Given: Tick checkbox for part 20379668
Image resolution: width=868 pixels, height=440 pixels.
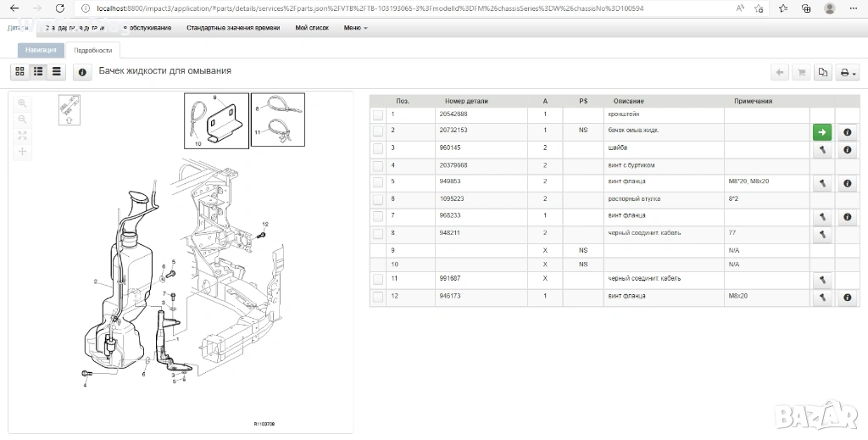Looking at the screenshot, I should [378, 166].
